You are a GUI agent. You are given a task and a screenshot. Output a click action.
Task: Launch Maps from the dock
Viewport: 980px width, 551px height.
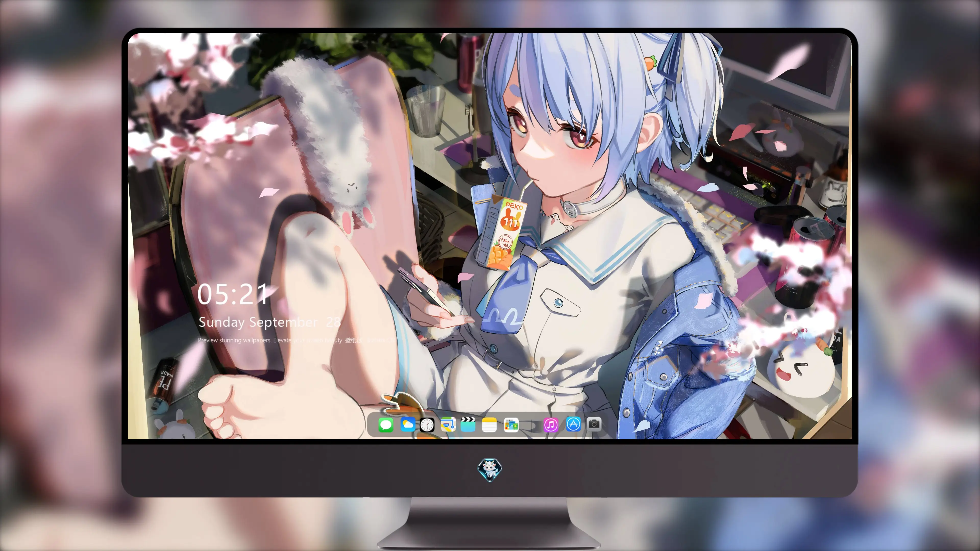[x=448, y=424]
